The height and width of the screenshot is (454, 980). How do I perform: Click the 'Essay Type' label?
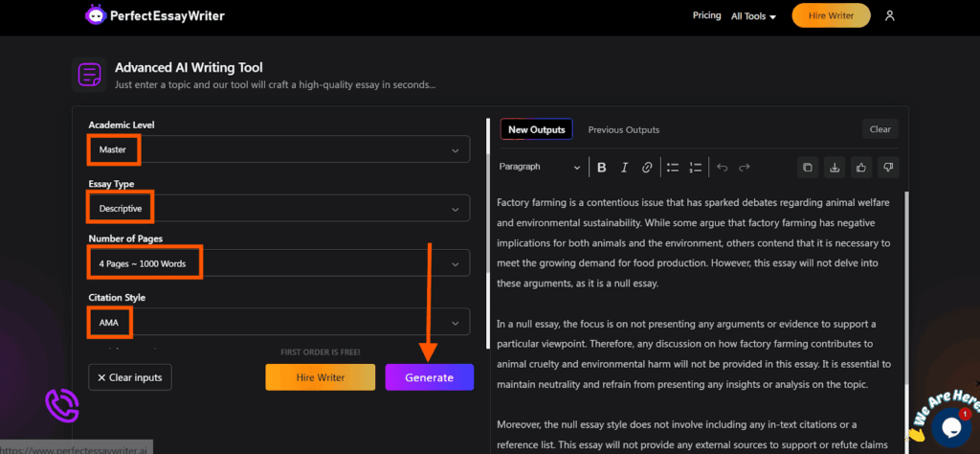point(111,184)
